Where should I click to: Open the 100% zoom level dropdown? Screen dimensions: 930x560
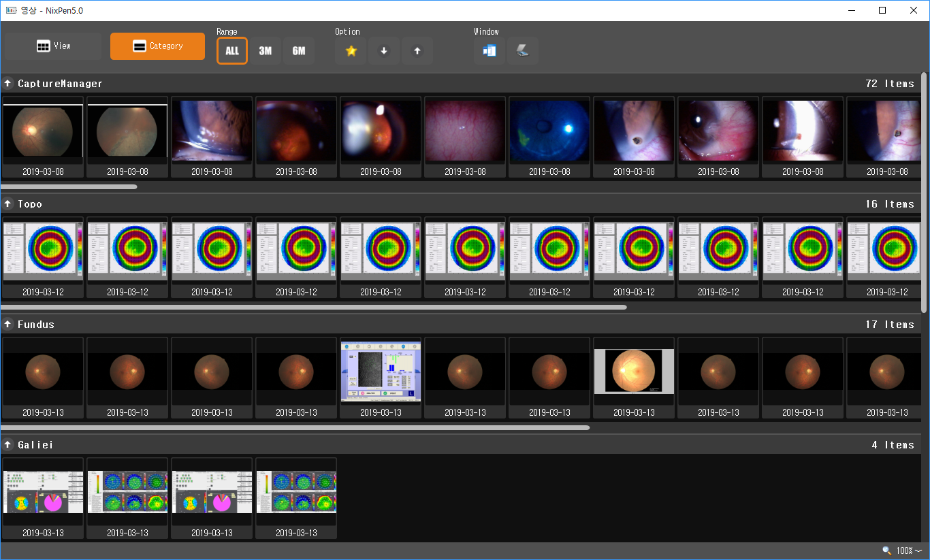910,550
